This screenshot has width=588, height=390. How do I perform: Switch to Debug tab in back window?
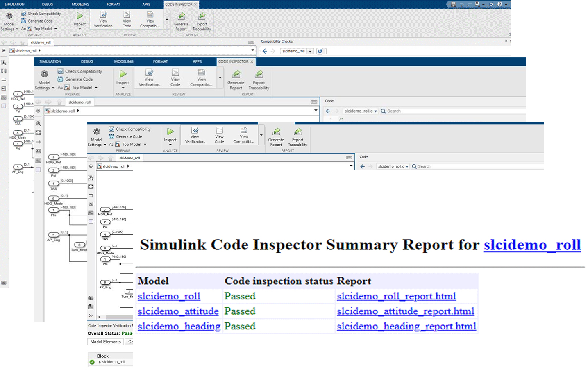pos(48,4)
